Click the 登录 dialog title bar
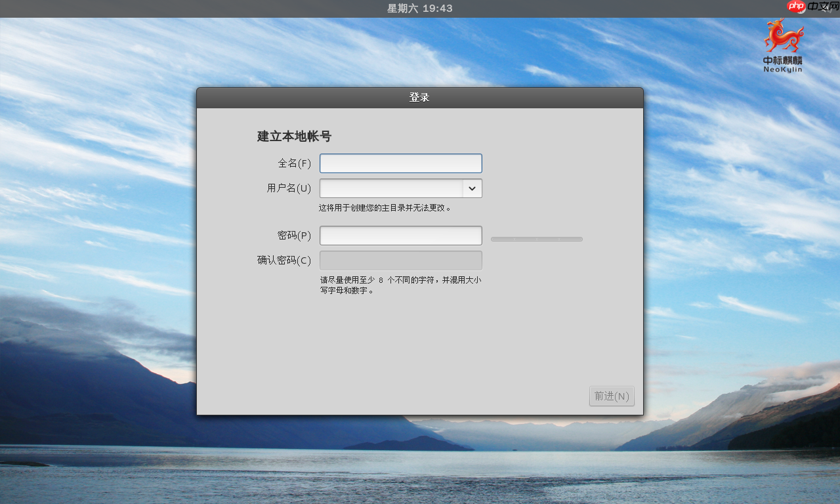The height and width of the screenshot is (504, 840). point(419,97)
